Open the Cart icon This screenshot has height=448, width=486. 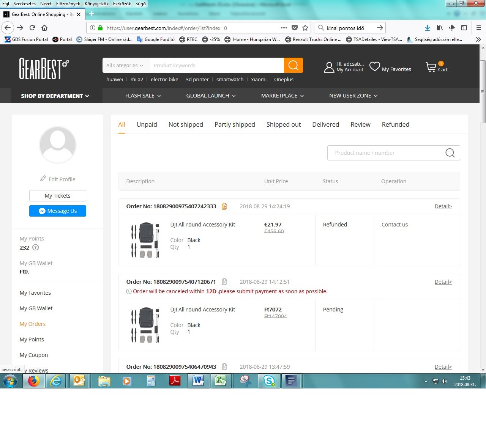point(431,68)
